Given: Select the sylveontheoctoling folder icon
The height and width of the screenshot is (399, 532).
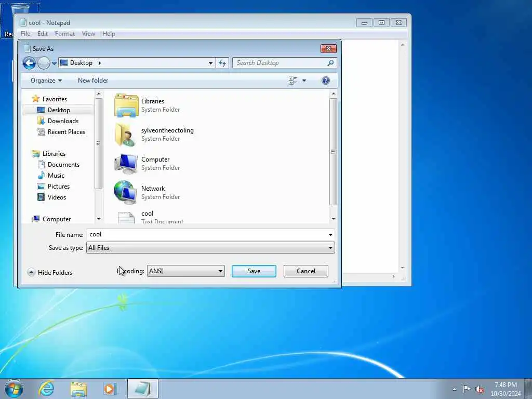Looking at the screenshot, I should coord(126,135).
